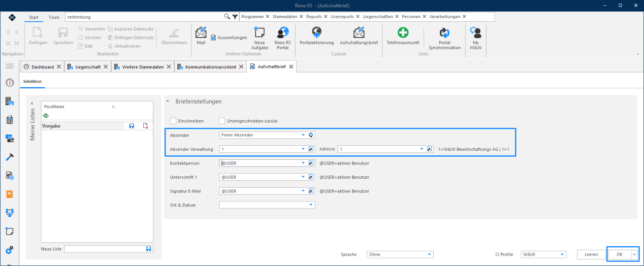Open the Adresse dropdown
This screenshot has width=644, height=266.
tap(422, 149)
